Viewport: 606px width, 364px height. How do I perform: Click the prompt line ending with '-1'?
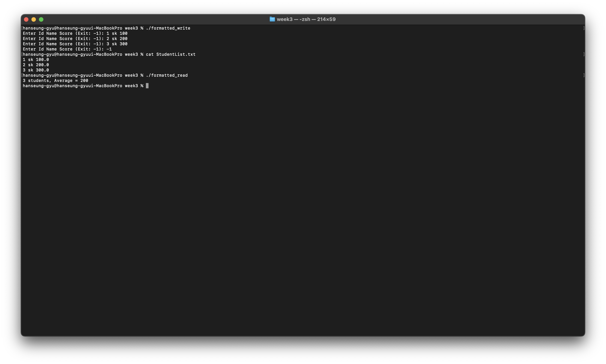click(67, 49)
